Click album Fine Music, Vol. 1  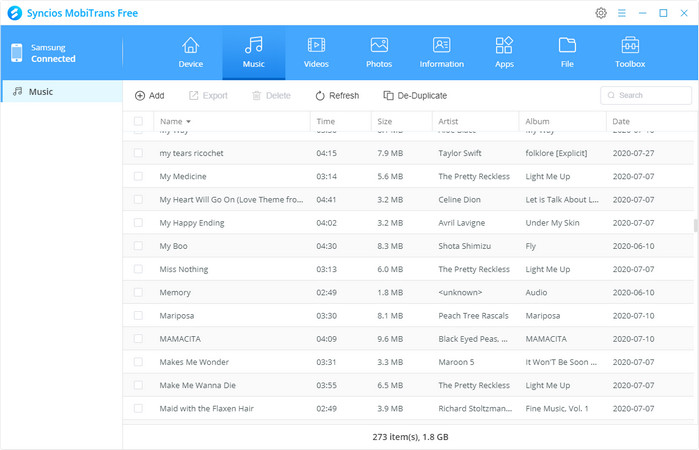coord(557,408)
